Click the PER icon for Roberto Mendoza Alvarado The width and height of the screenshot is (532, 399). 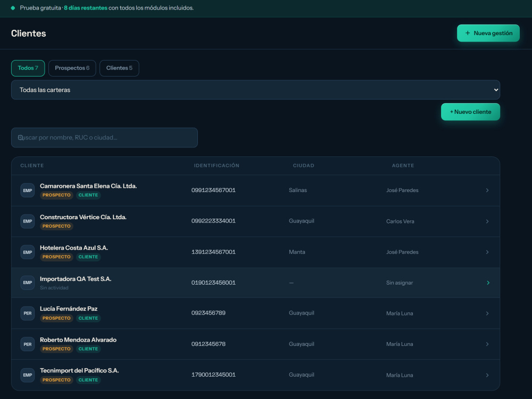(x=28, y=344)
